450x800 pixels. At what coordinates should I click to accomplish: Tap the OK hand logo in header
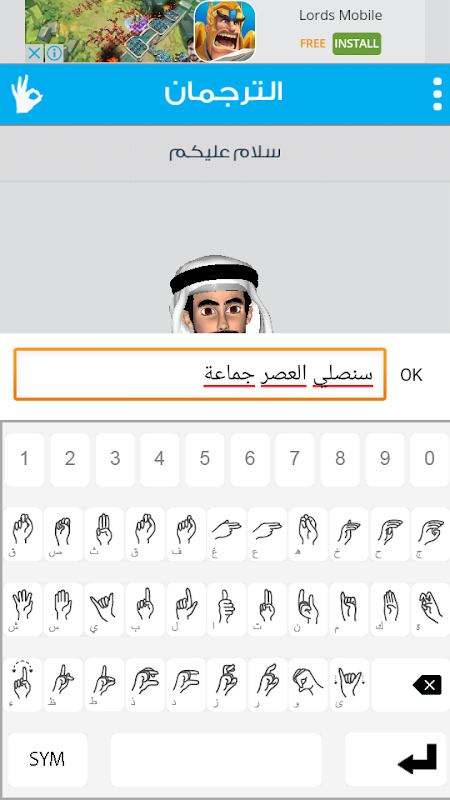coord(27,94)
